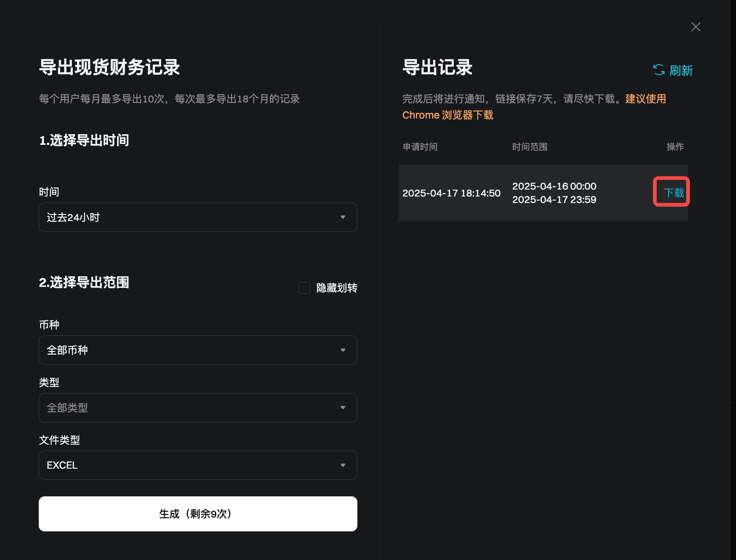
Task: Close the export dialog with the X icon
Action: (x=695, y=27)
